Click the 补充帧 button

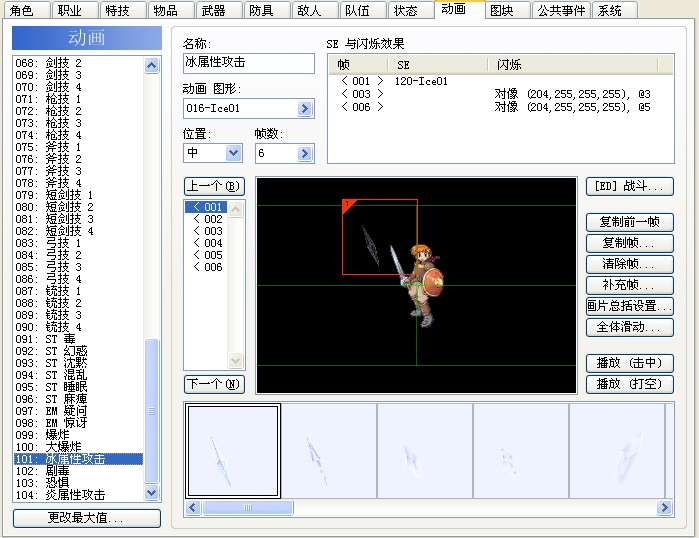tap(629, 285)
